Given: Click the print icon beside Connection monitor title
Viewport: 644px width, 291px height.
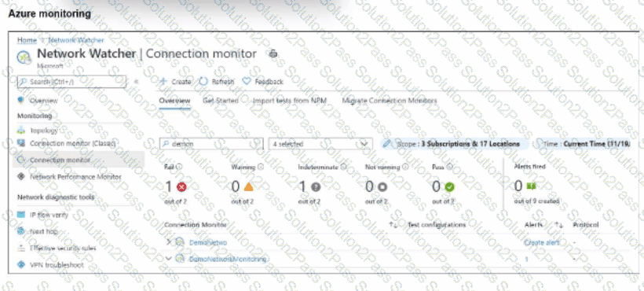Looking at the screenshot, I should tap(273, 53).
